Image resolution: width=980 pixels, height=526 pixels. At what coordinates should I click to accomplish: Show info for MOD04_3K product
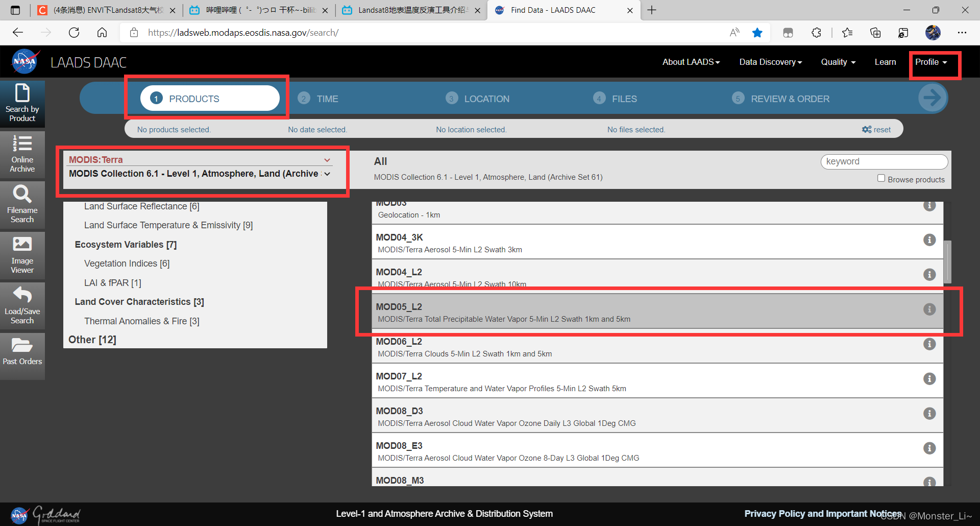coord(929,240)
